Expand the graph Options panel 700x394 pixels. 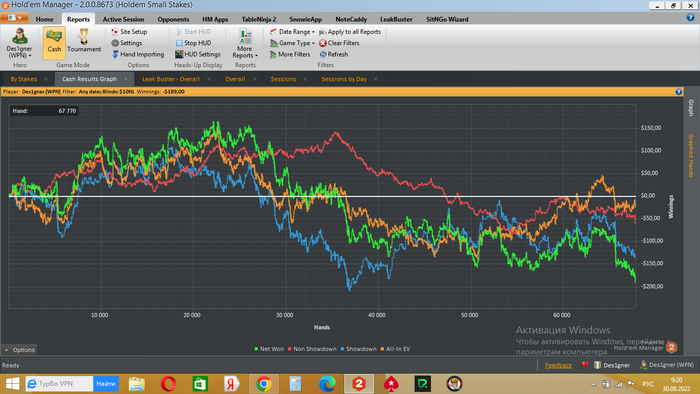point(19,350)
